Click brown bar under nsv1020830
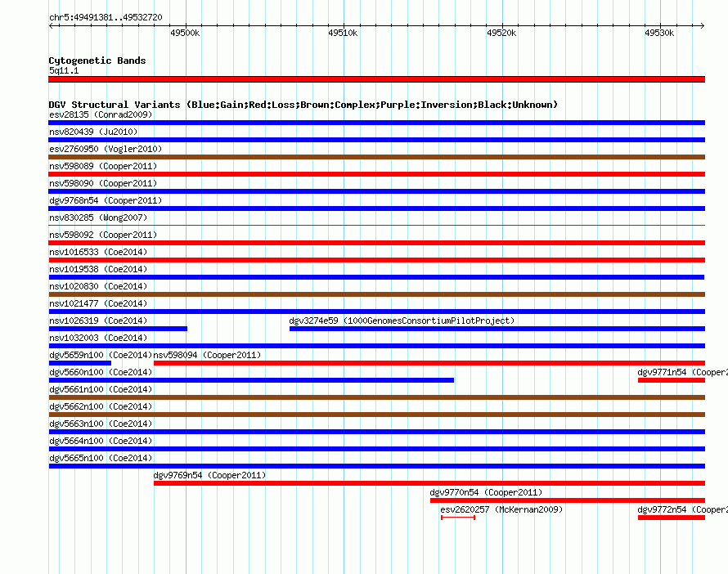This screenshot has width=728, height=574. point(376,294)
